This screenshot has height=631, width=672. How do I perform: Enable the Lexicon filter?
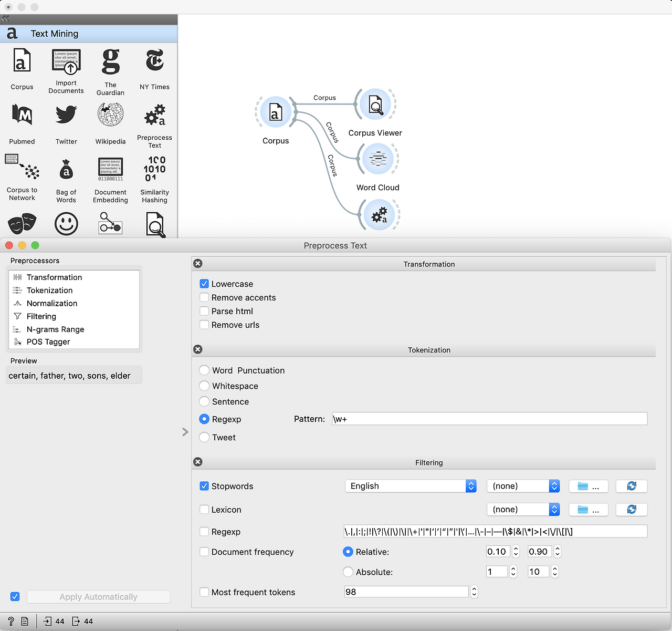point(205,509)
